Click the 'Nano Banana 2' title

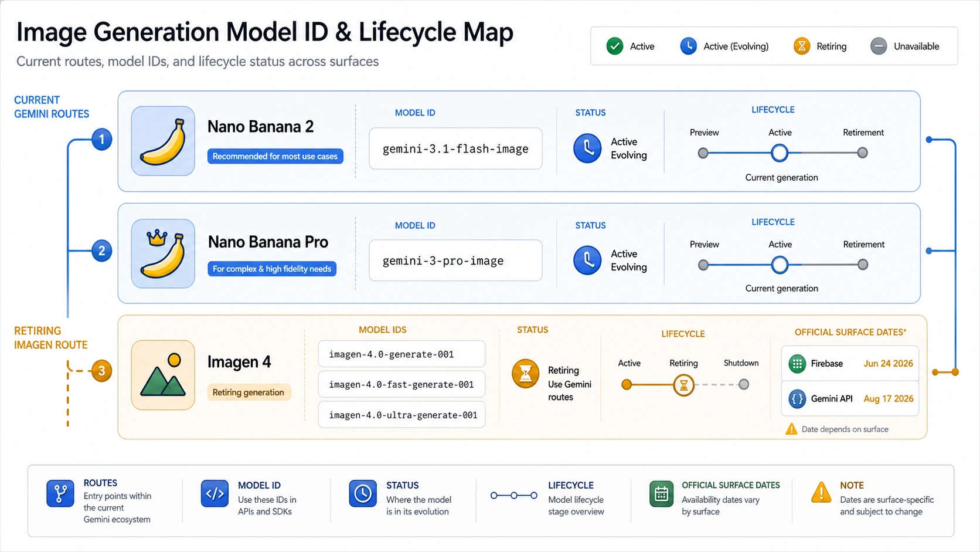(261, 127)
